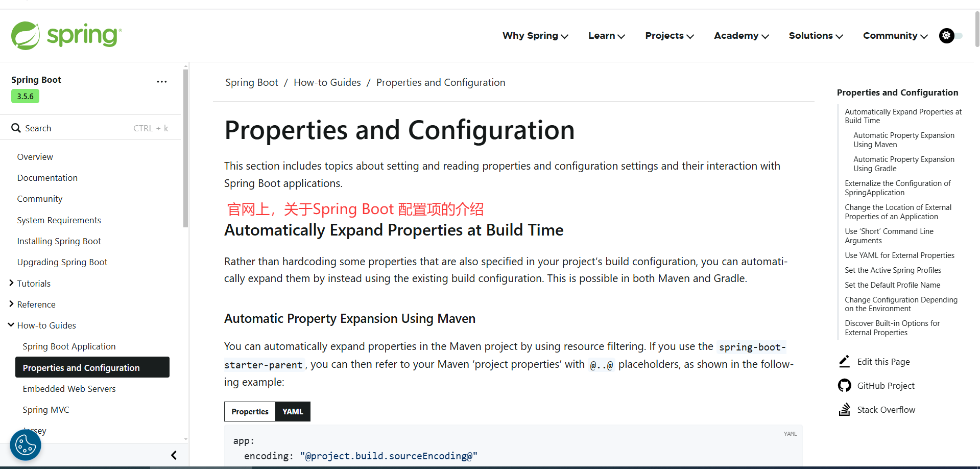Screen dimensions: 980x469
Task: Open the Solutions dropdown menu
Action: point(816,36)
